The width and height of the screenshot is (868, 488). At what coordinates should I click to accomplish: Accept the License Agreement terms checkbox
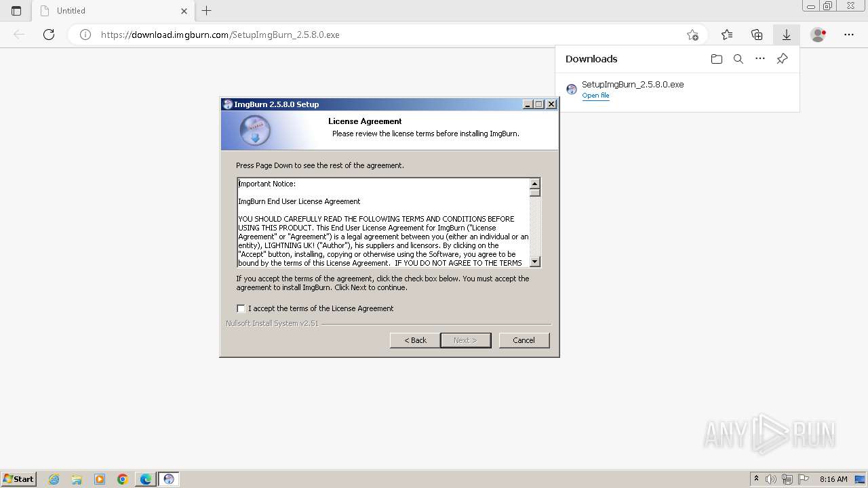[241, 308]
